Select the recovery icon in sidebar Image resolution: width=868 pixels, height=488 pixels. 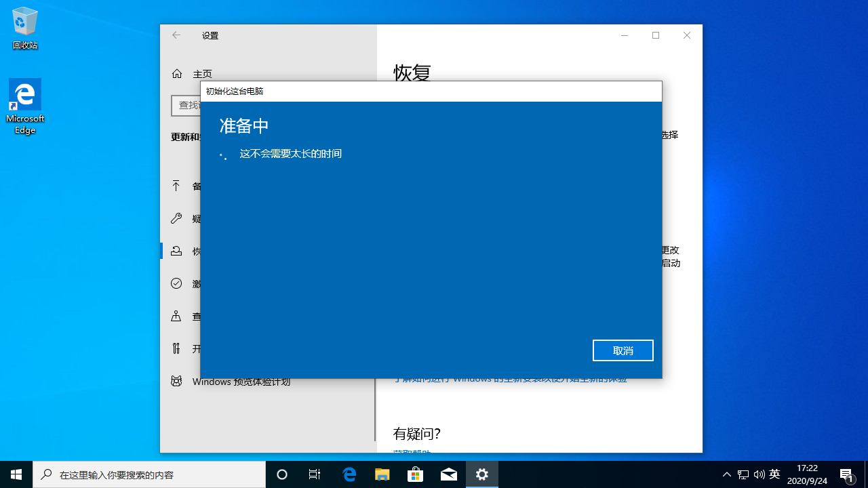click(x=176, y=251)
